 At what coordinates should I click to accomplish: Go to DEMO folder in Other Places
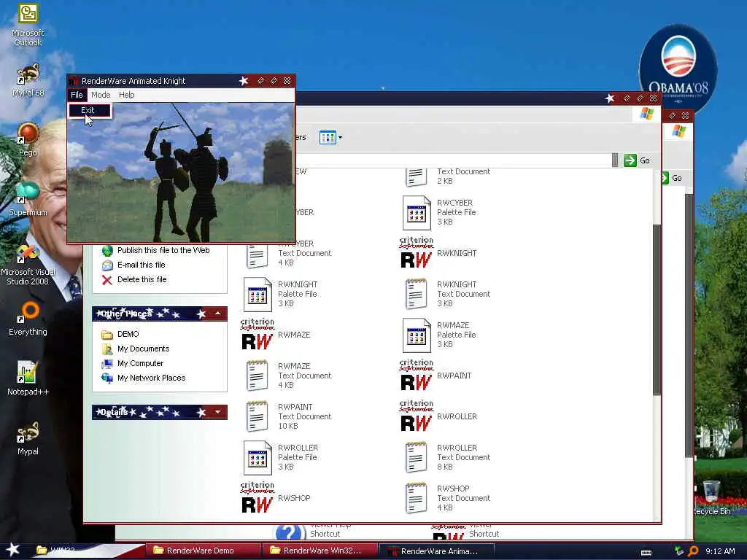pos(128,334)
